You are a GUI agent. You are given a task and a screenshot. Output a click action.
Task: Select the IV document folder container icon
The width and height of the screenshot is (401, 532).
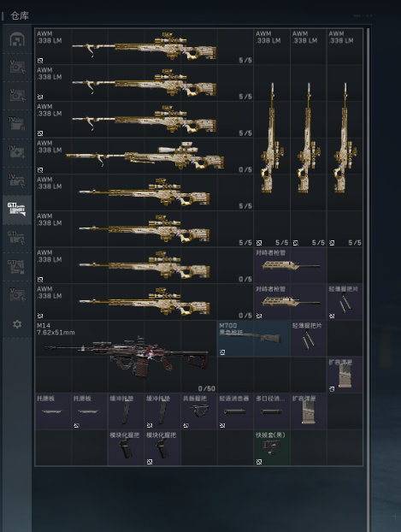(17, 124)
